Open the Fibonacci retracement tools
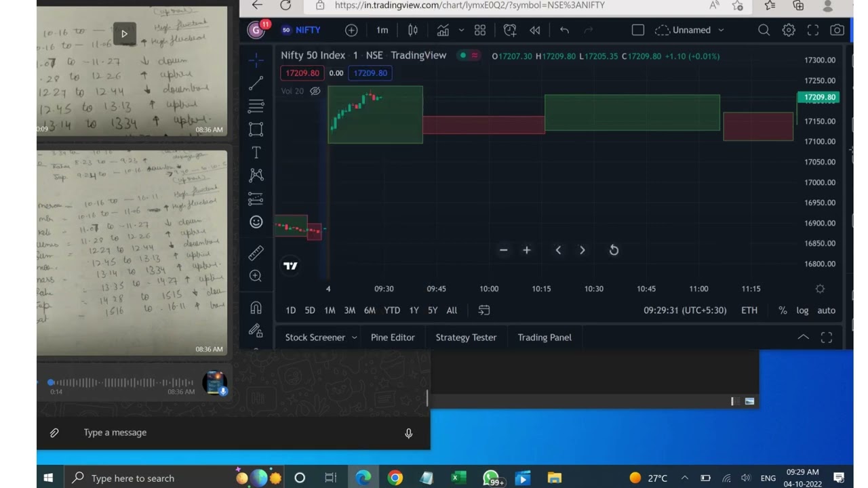Screen dimensions: 868x488 tap(256, 106)
